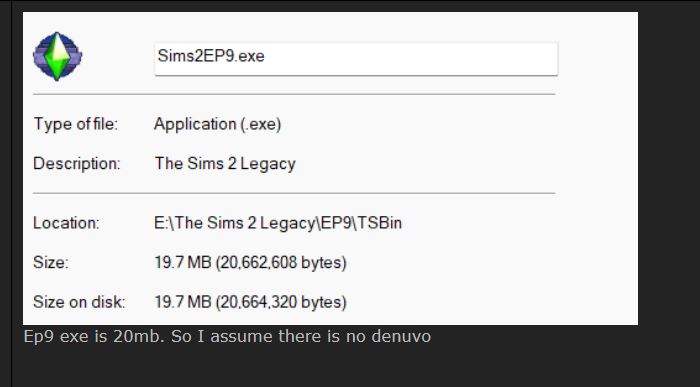Click the 'Size on disk:' label
Image resolution: width=700 pixels, height=387 pixels.
click(79, 302)
